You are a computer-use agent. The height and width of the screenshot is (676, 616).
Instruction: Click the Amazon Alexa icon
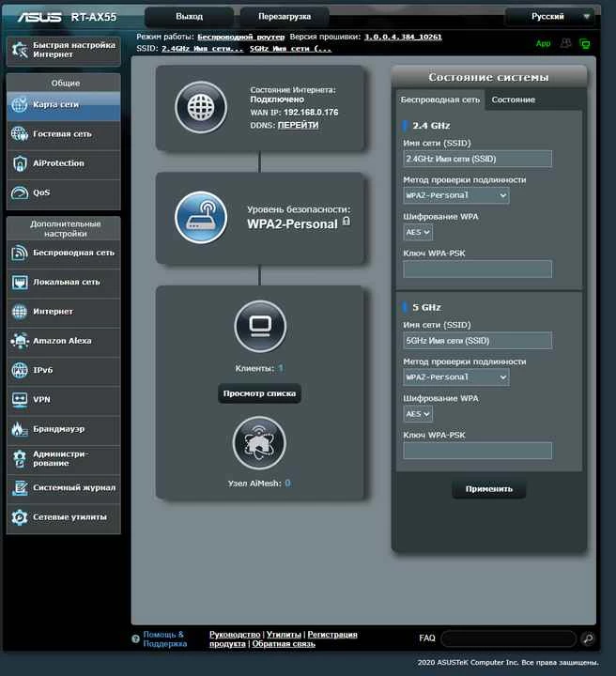(20, 341)
